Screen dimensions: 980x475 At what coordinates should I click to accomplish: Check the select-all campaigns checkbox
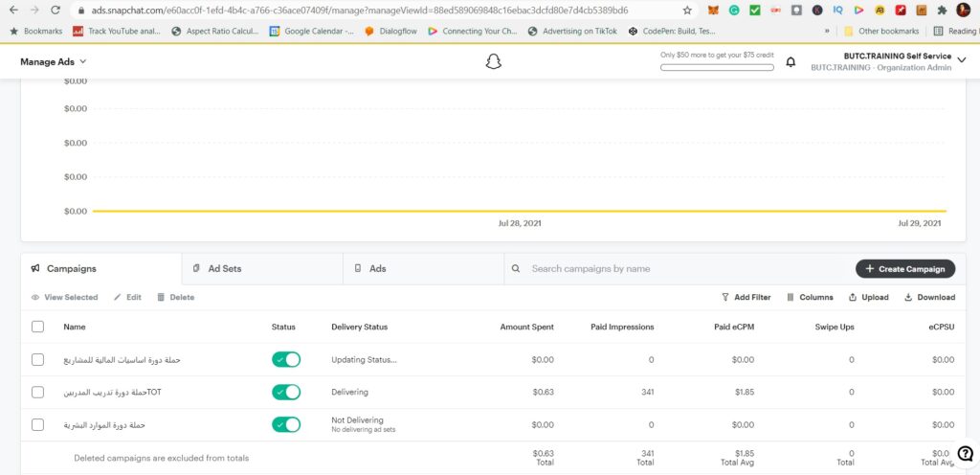[37, 327]
